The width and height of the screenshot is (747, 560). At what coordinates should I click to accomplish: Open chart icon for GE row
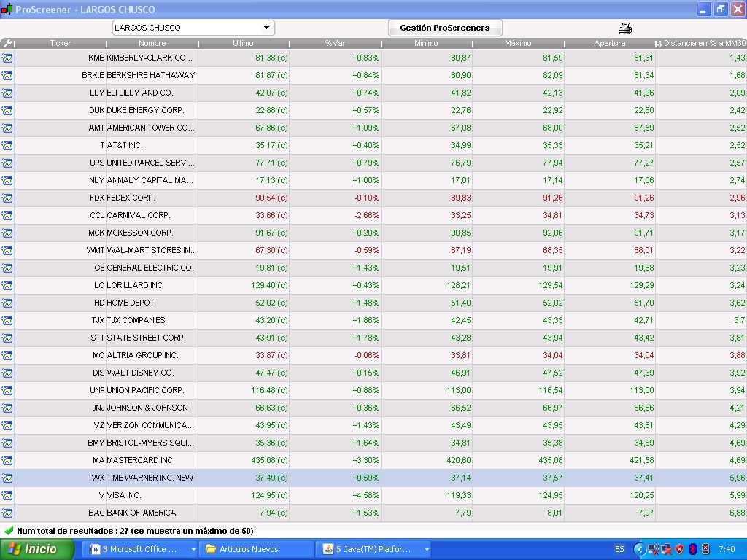tap(7, 268)
